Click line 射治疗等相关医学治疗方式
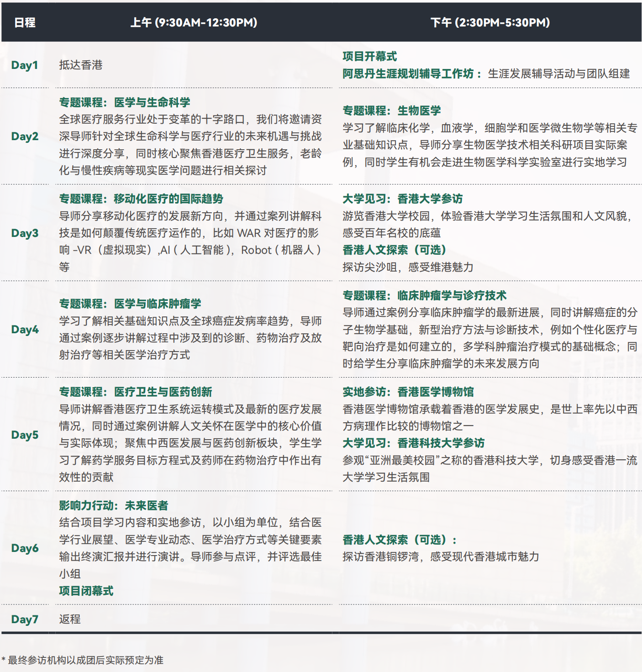 point(125,355)
